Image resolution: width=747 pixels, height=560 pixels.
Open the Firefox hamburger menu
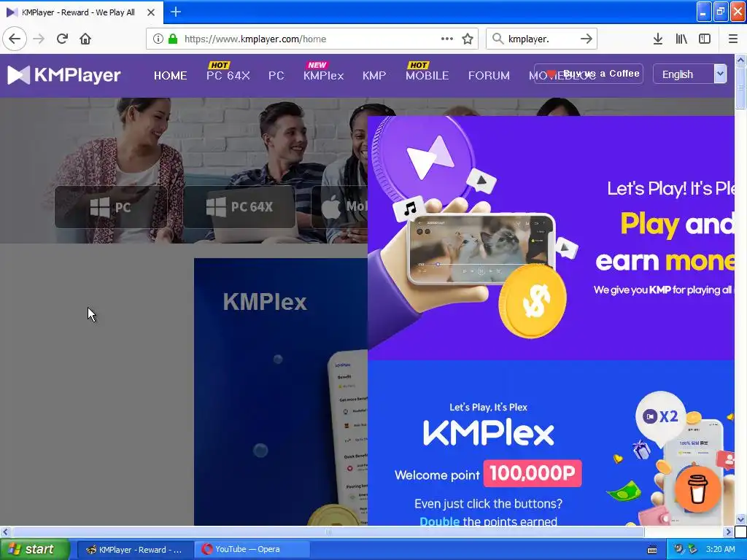[733, 39]
